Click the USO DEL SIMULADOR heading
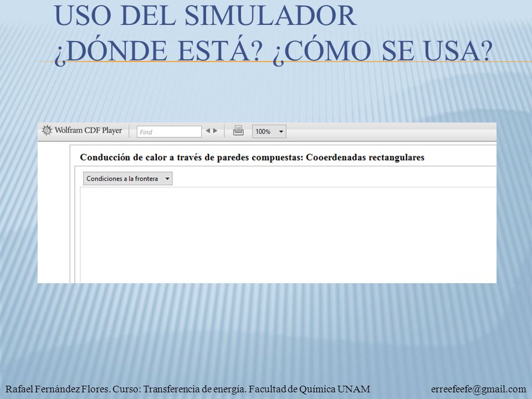The image size is (532, 399). click(205, 16)
